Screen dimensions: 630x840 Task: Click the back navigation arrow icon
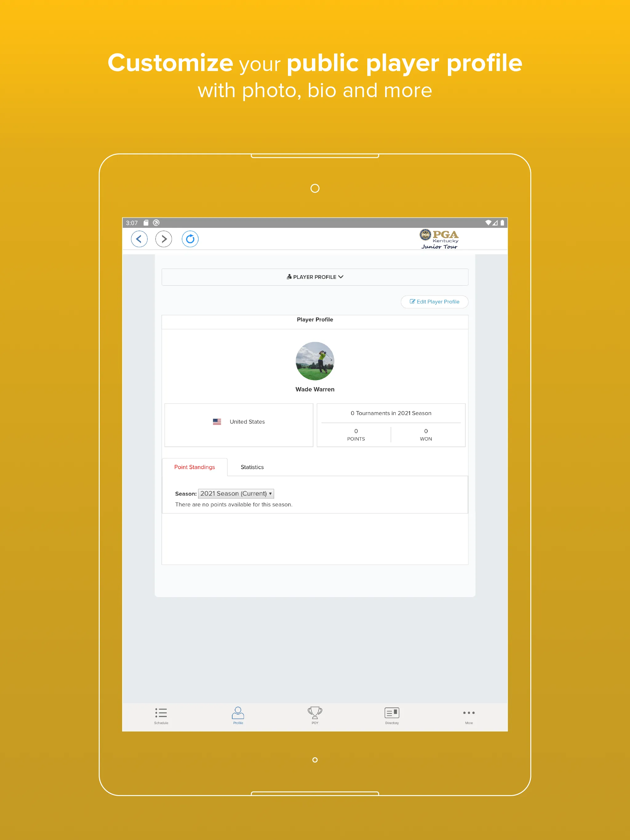click(140, 239)
